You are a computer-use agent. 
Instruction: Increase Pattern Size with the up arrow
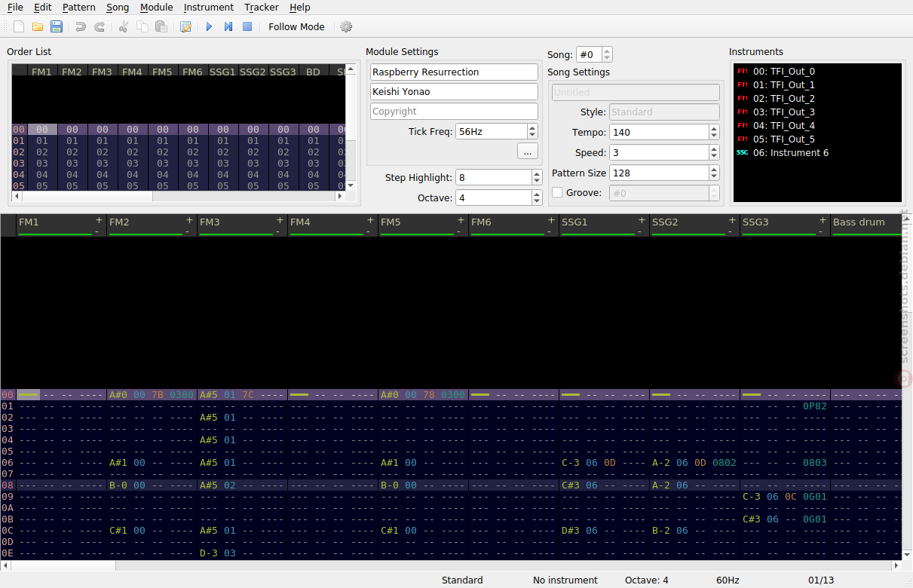714,169
